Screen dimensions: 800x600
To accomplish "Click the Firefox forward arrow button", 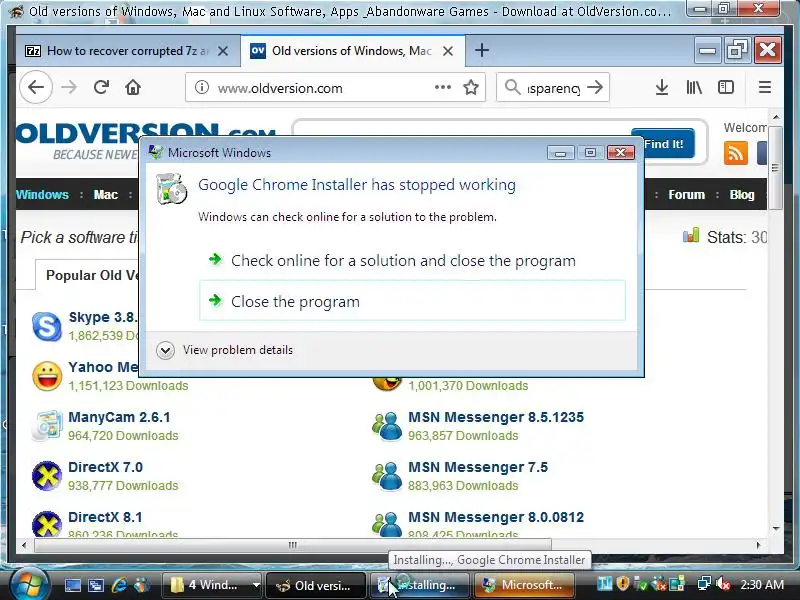I will [68, 87].
